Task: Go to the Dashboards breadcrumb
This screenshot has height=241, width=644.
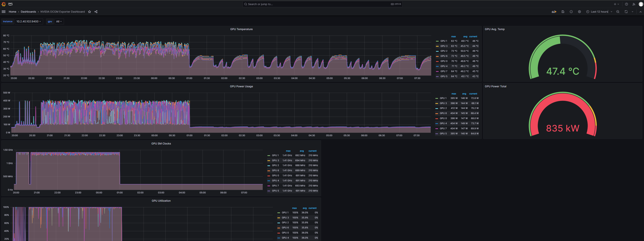Action: pos(28,12)
